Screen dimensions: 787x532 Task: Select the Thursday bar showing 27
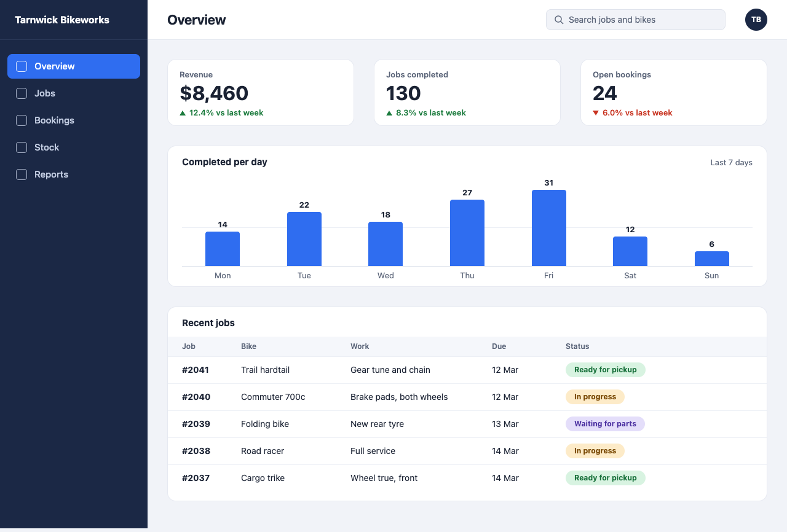[x=467, y=233]
